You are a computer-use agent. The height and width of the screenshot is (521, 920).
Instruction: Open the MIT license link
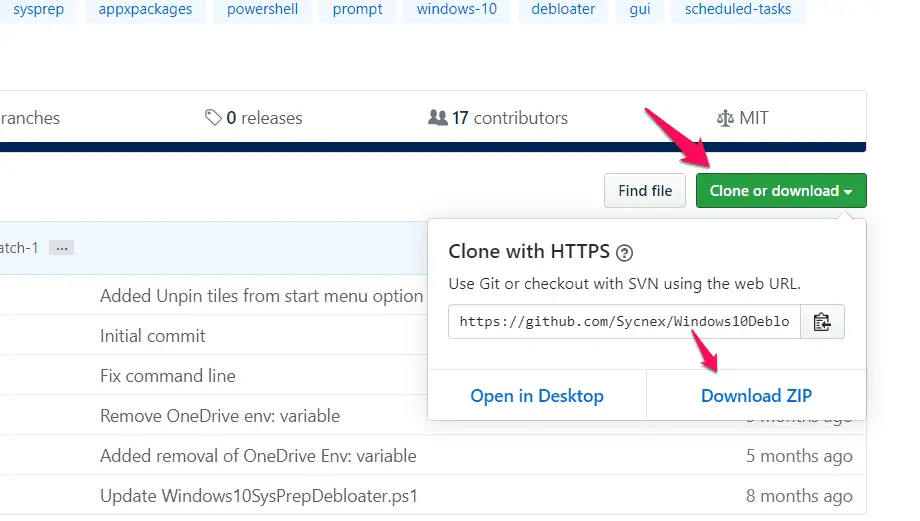click(742, 118)
